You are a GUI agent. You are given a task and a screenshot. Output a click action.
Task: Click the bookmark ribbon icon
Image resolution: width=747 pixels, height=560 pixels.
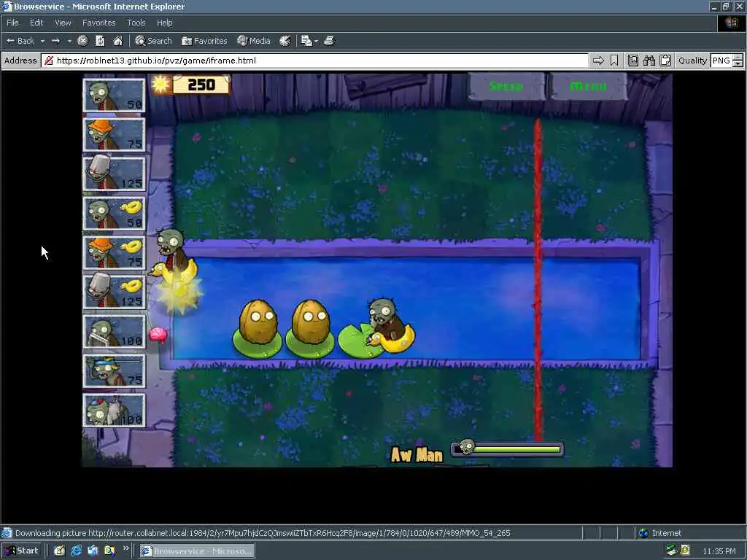[x=614, y=61]
